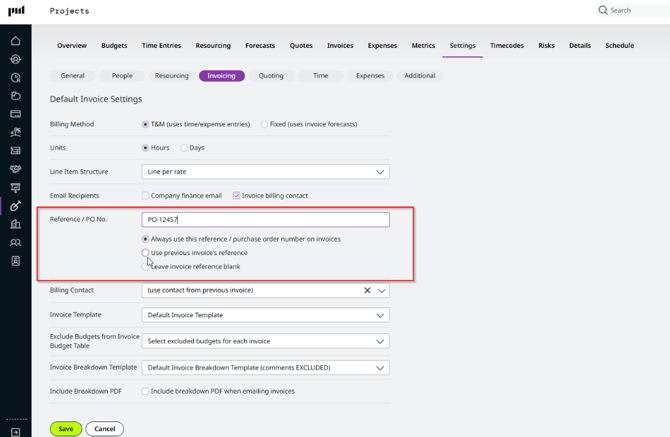Click the search magnifier icon
670x437 pixels.
coord(602,10)
